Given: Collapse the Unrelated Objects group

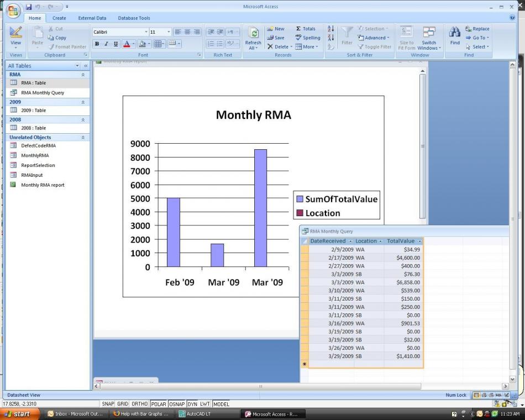Looking at the screenshot, I should [x=83, y=138].
